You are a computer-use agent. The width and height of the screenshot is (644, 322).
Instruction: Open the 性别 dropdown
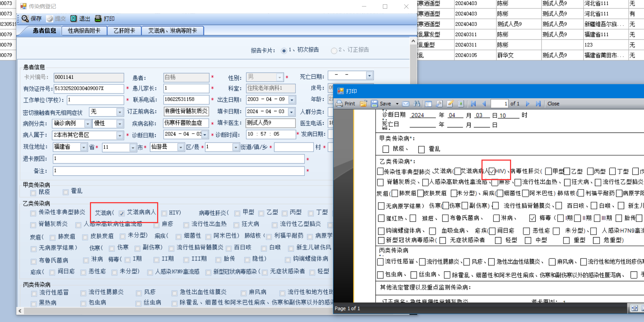click(279, 77)
